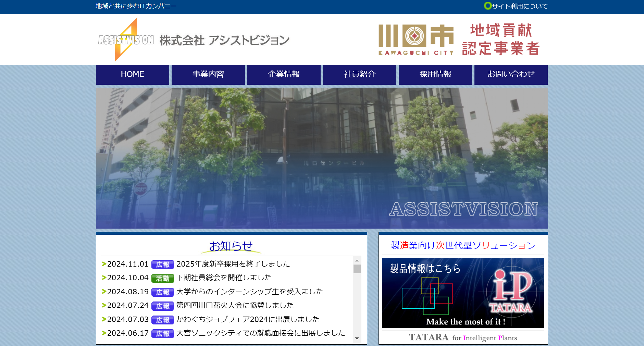Open news かわぐちジョブフェア2024に出展しました

pos(248,319)
